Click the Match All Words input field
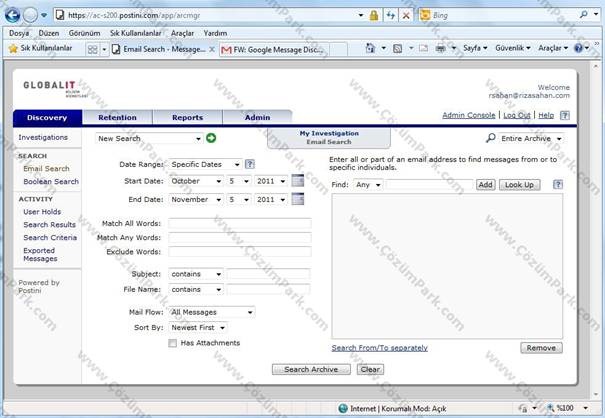The width and height of the screenshot is (605, 418). [x=240, y=223]
